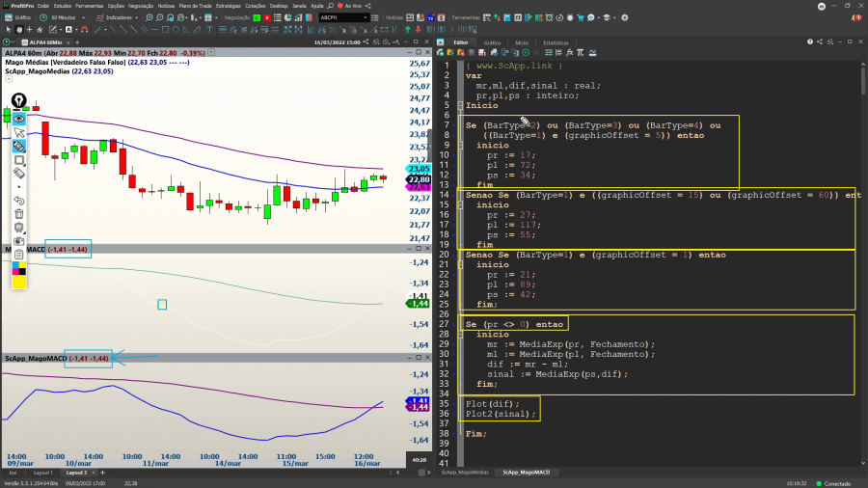Select the arrow cursor tool in palette

[18, 132]
